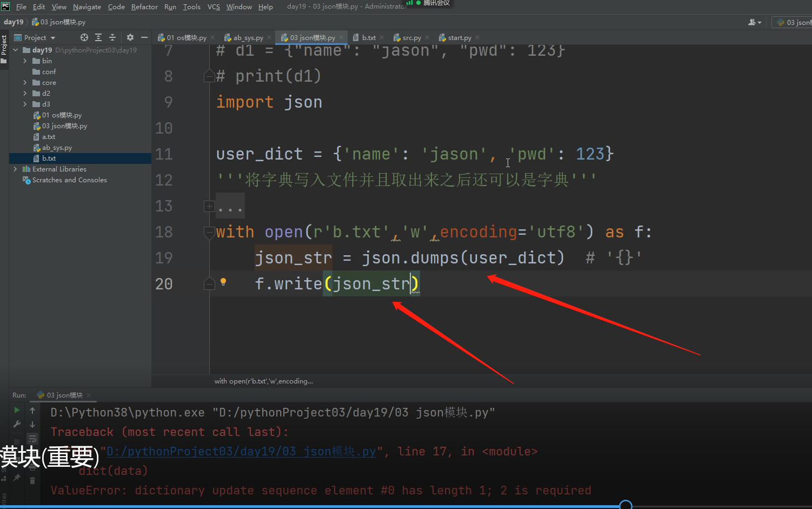Click the editor breadcrumb 'with open(r'b.txt'...'
This screenshot has height=509, width=812.
pos(264,381)
